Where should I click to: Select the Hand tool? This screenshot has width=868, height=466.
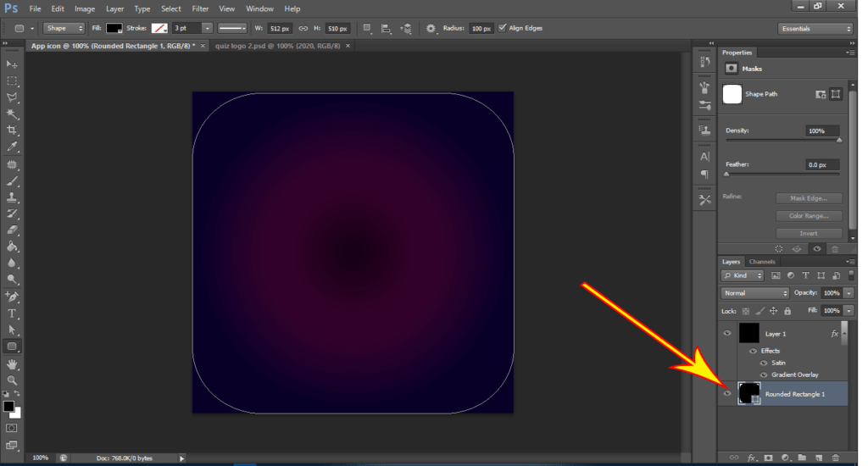point(12,364)
